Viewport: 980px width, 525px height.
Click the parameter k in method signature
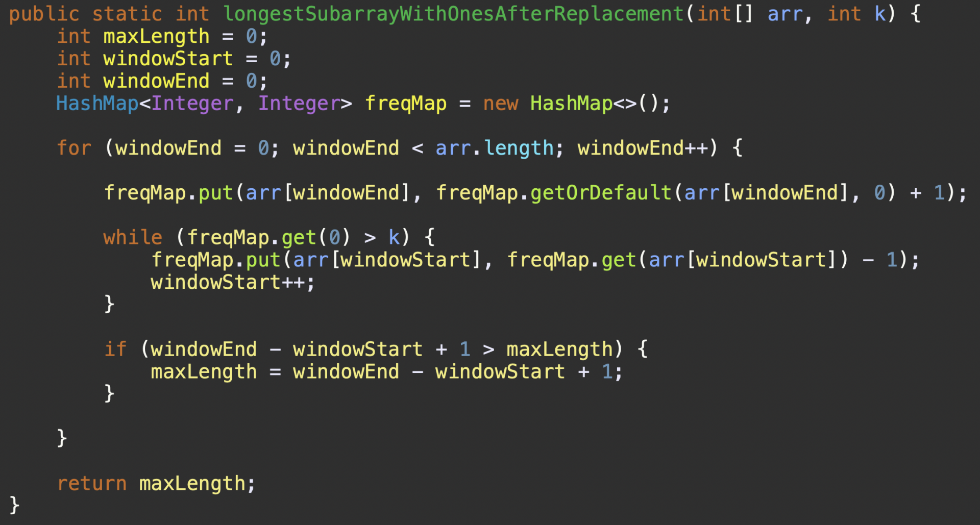880,14
